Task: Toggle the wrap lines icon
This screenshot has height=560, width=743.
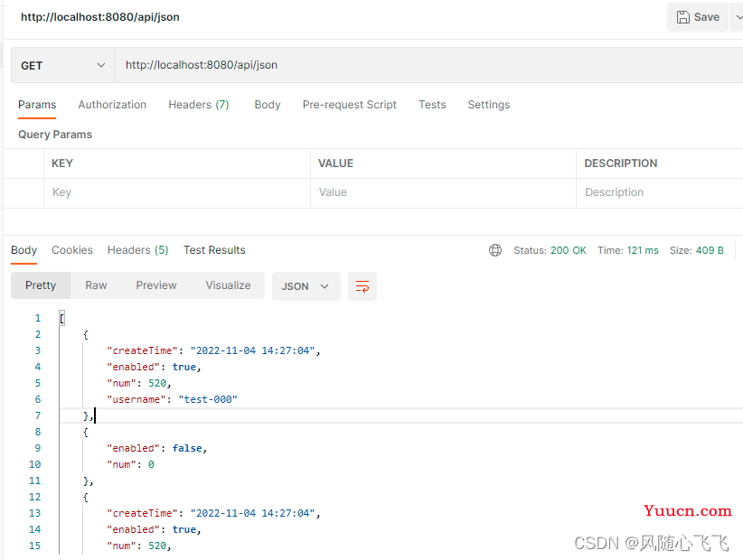Action: [x=362, y=286]
